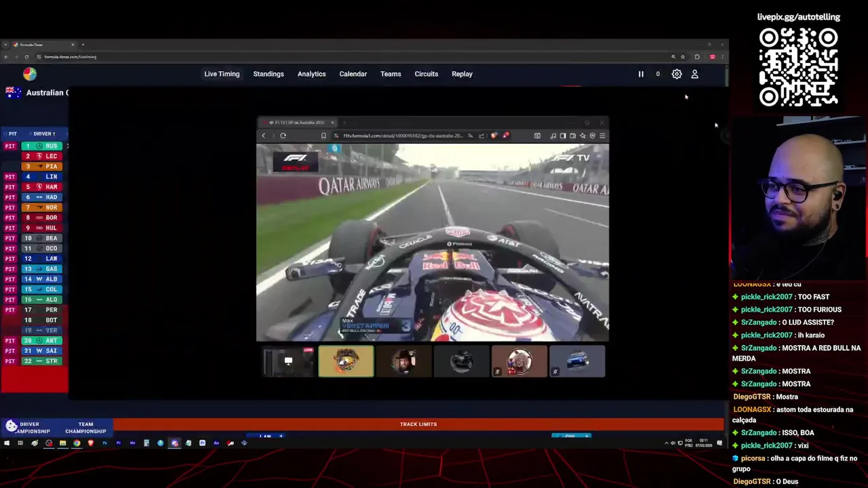The width and height of the screenshot is (868, 488).
Task: Go to the Analytics tab
Action: (311, 74)
